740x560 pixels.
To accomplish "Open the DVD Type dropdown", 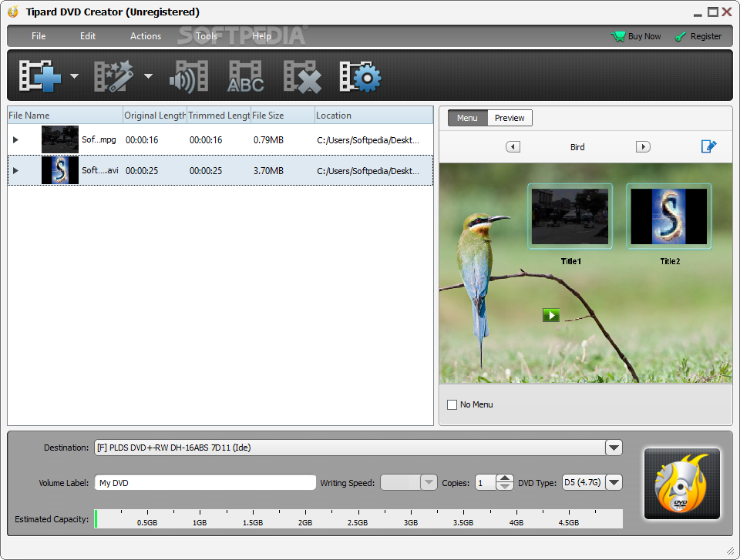I will click(614, 483).
